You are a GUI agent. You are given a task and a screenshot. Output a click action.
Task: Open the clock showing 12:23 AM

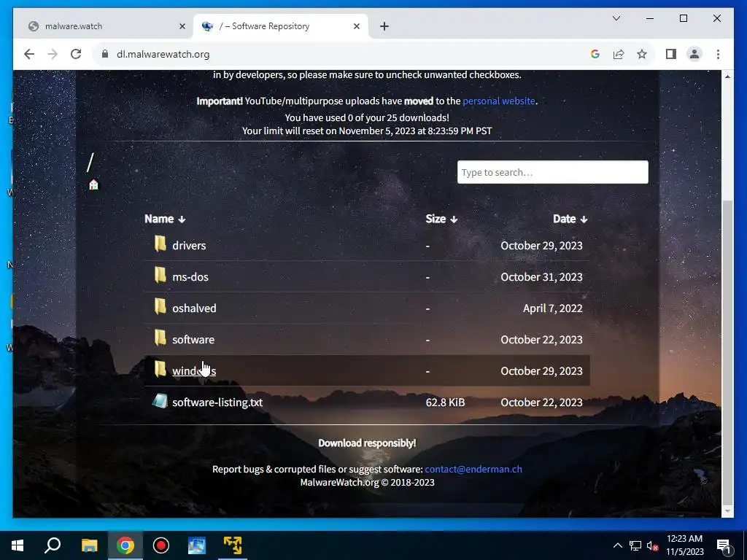[684, 545]
